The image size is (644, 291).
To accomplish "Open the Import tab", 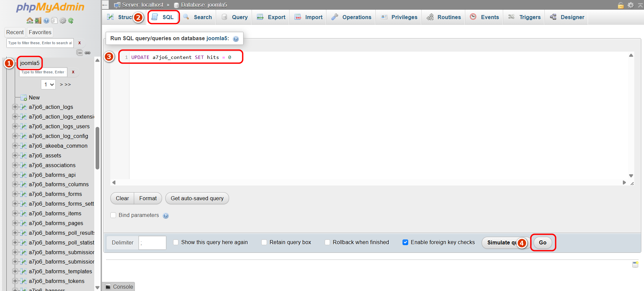I will click(309, 17).
